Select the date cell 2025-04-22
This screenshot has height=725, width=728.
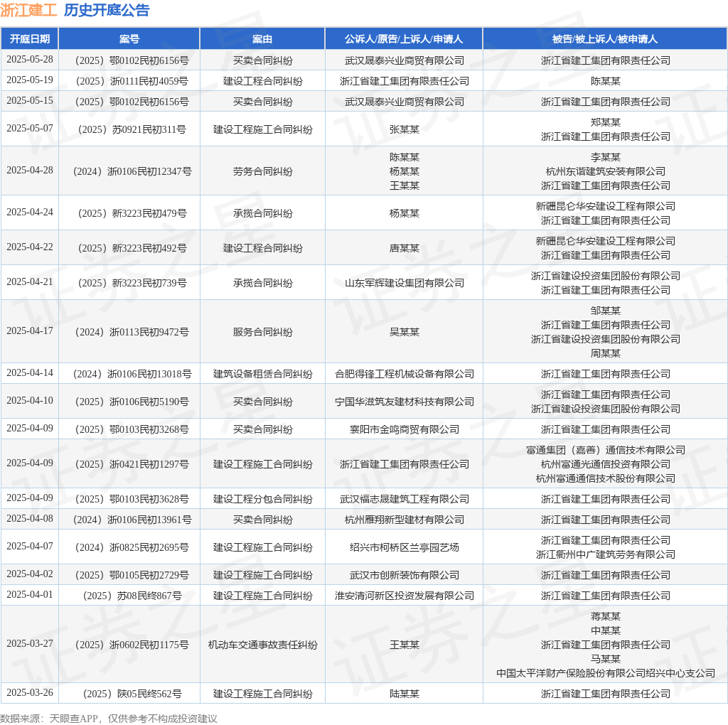point(30,247)
